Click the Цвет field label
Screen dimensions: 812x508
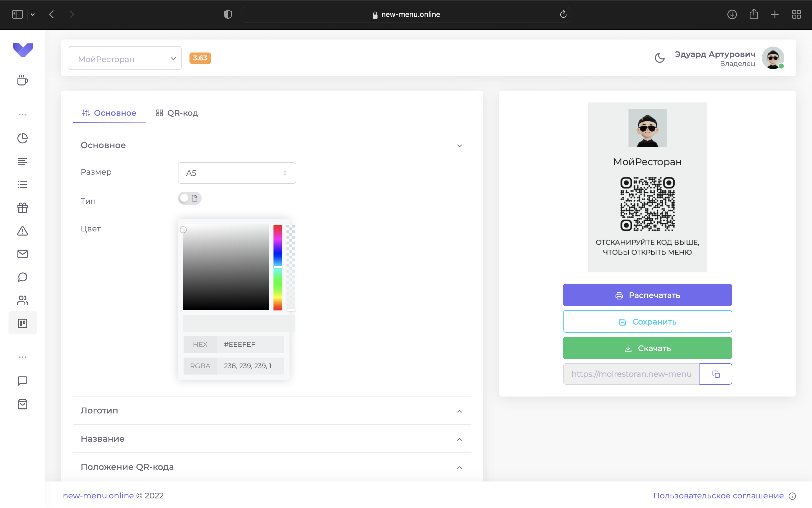click(91, 229)
